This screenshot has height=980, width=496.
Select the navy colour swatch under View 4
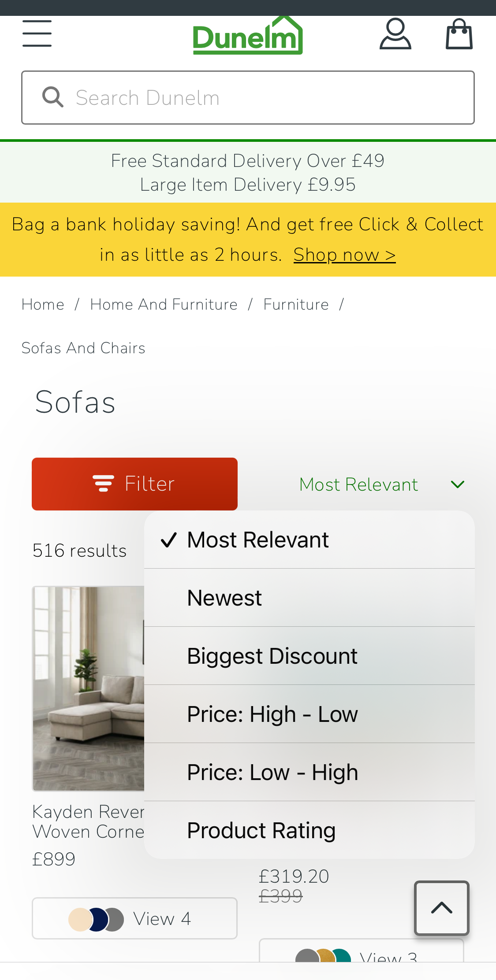click(x=98, y=918)
